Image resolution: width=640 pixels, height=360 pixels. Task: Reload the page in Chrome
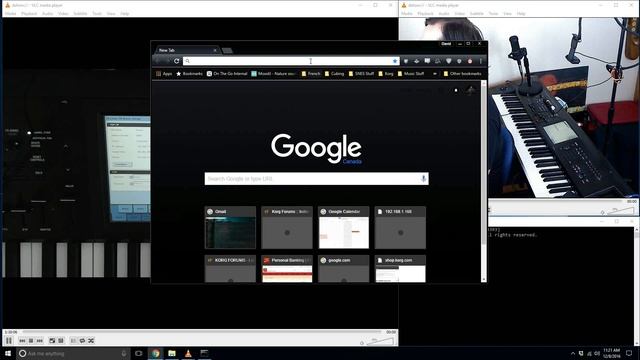pos(176,61)
